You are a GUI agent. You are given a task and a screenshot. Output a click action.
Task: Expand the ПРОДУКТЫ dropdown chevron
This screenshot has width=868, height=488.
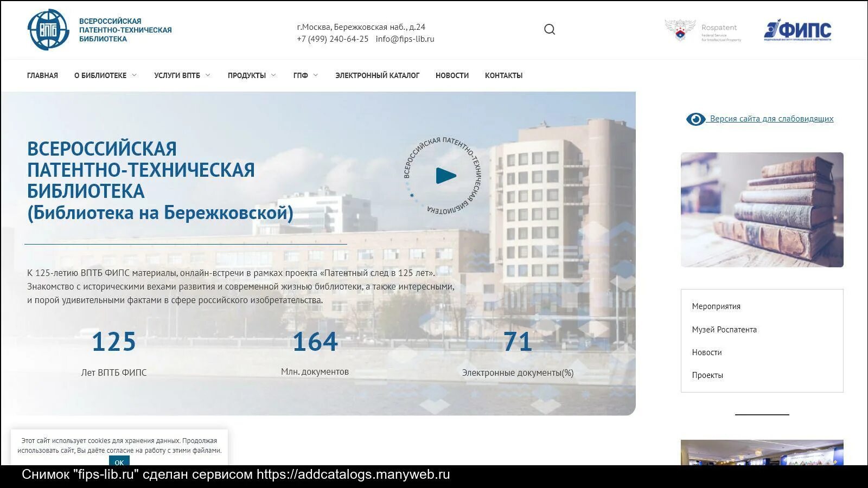tap(273, 75)
